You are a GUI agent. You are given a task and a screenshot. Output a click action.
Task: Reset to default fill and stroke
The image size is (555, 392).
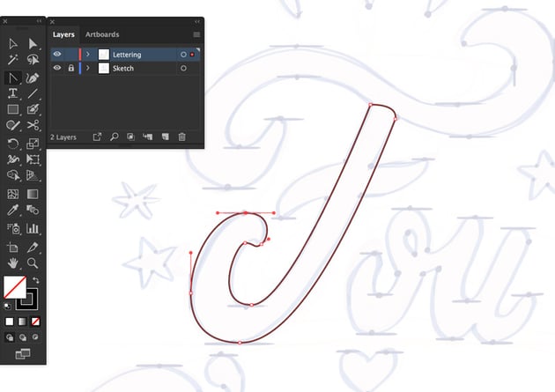(x=7, y=306)
